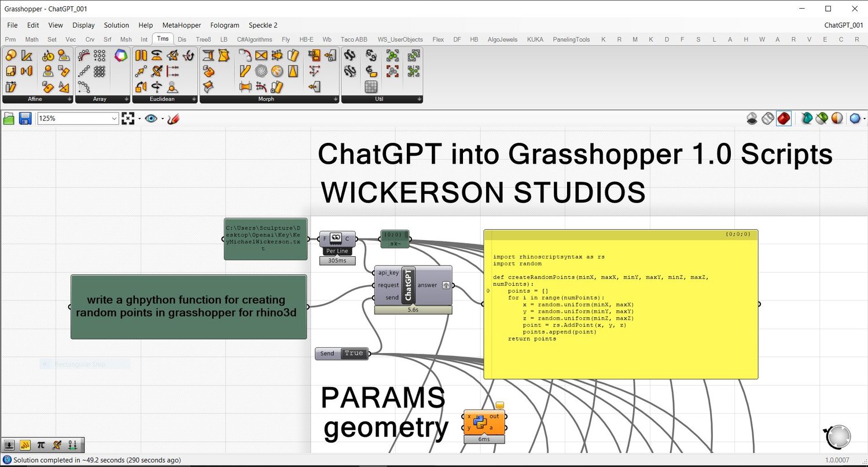Open the File menu
Screen dimensions: 868x467
click(x=12, y=25)
